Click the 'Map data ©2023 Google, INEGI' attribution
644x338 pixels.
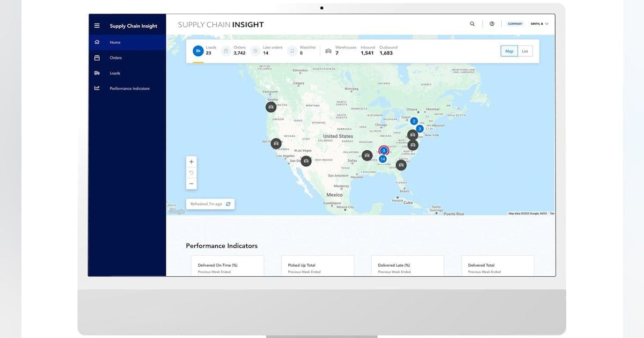526,214
